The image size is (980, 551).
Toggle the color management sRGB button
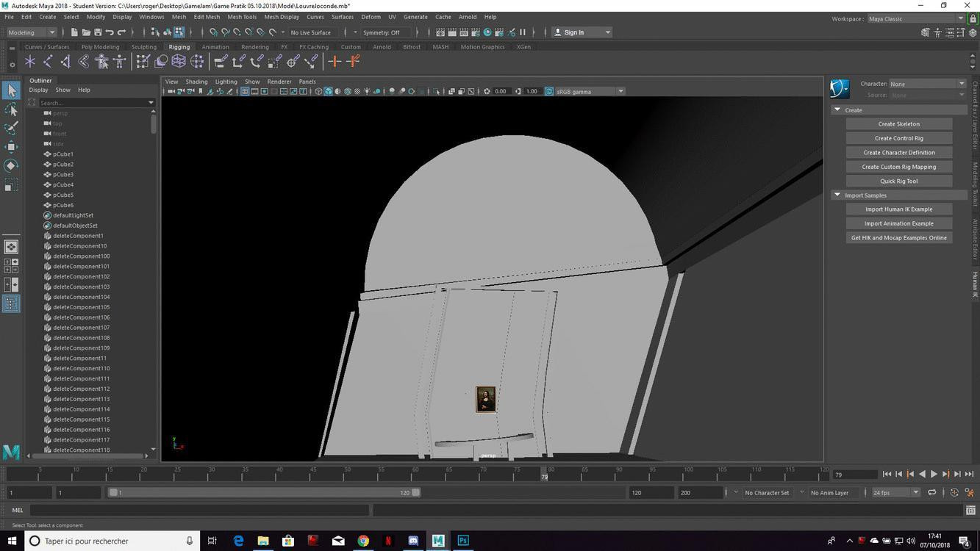[549, 91]
